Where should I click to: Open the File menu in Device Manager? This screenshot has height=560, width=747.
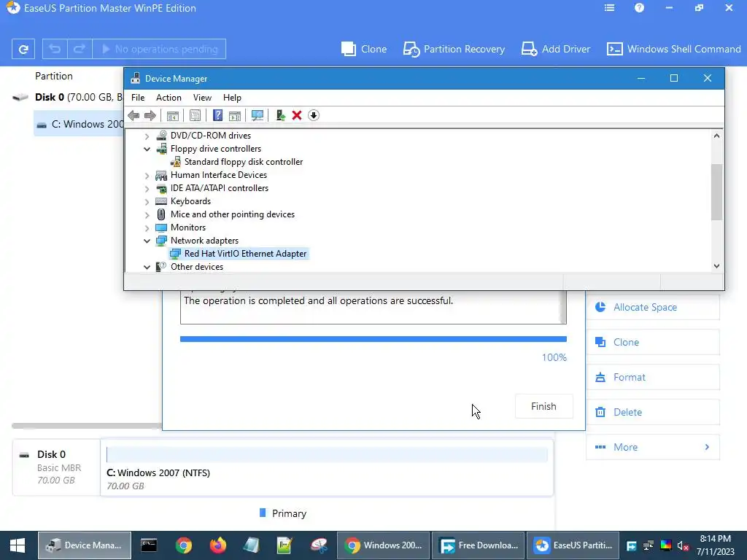(138, 98)
